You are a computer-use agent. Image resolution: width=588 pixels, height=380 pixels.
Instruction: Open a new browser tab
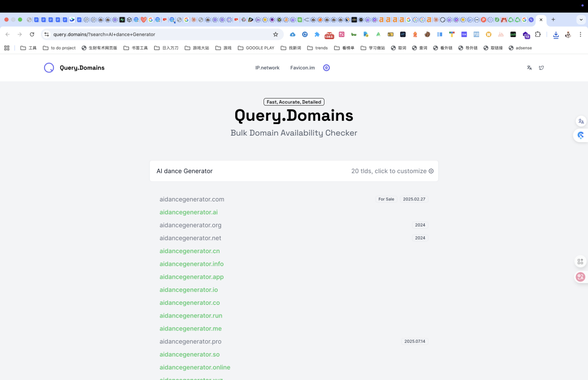click(553, 20)
